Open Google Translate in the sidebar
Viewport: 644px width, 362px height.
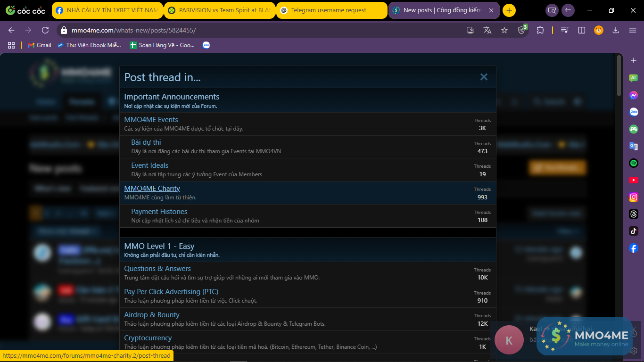point(634,146)
